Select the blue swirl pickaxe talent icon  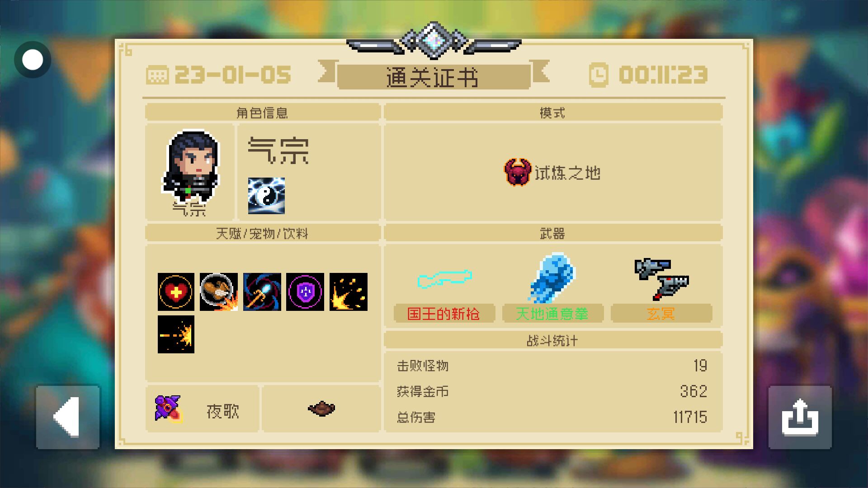click(x=262, y=292)
